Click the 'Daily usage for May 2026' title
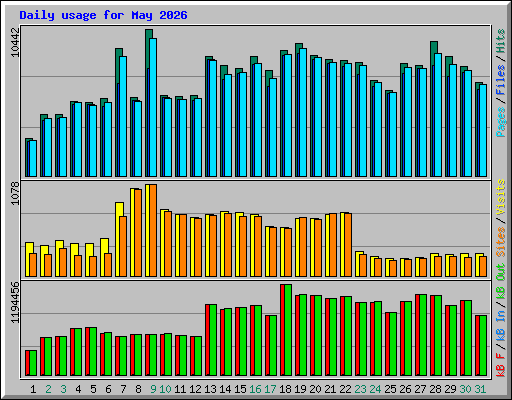Image resolution: width=512 pixels, height=400 pixels. 103,15
